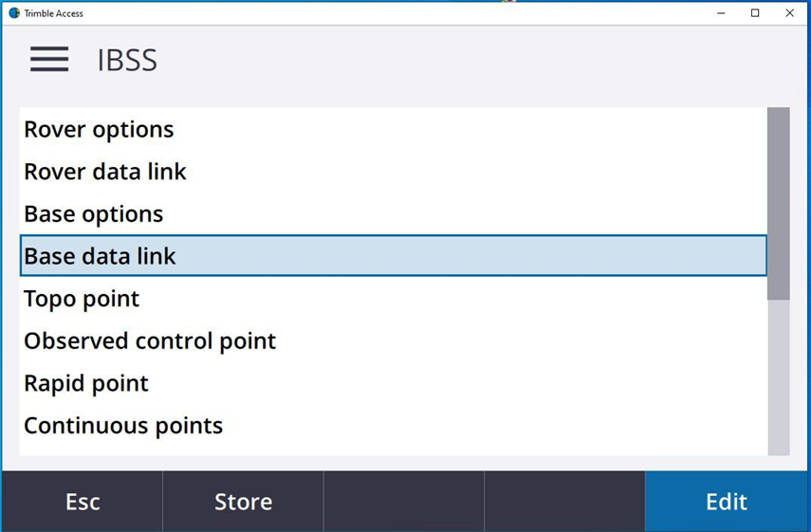Open Observed control point settings
Image resolution: width=811 pixels, height=532 pixels.
150,340
